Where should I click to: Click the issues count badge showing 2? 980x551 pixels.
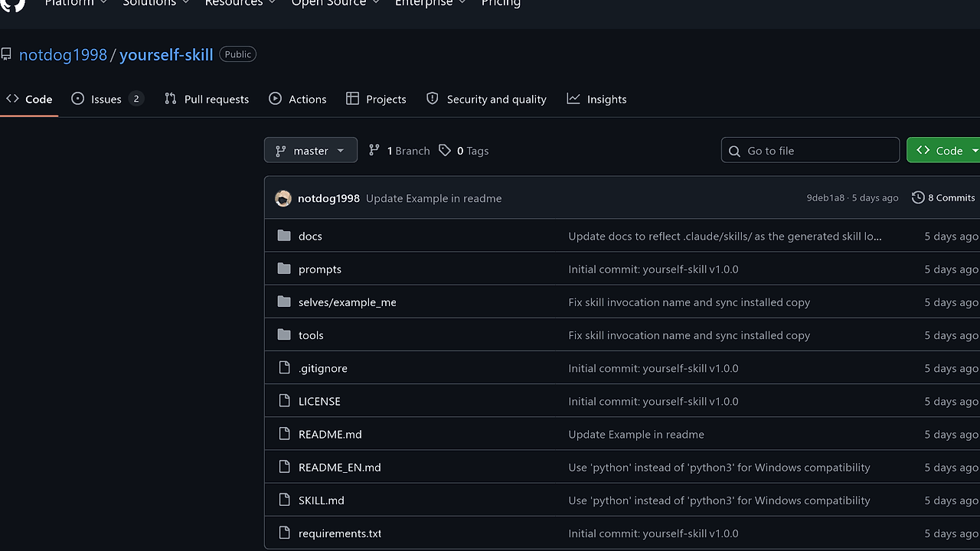coord(136,99)
